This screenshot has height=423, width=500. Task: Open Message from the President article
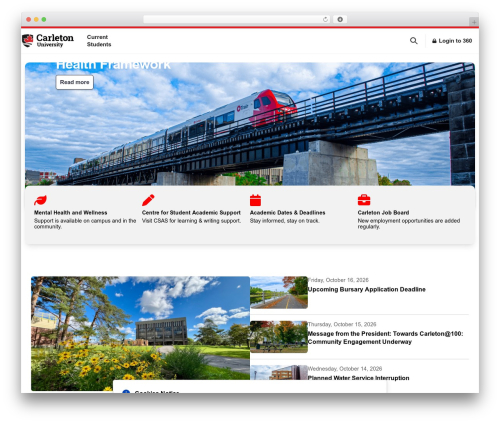pos(385,338)
